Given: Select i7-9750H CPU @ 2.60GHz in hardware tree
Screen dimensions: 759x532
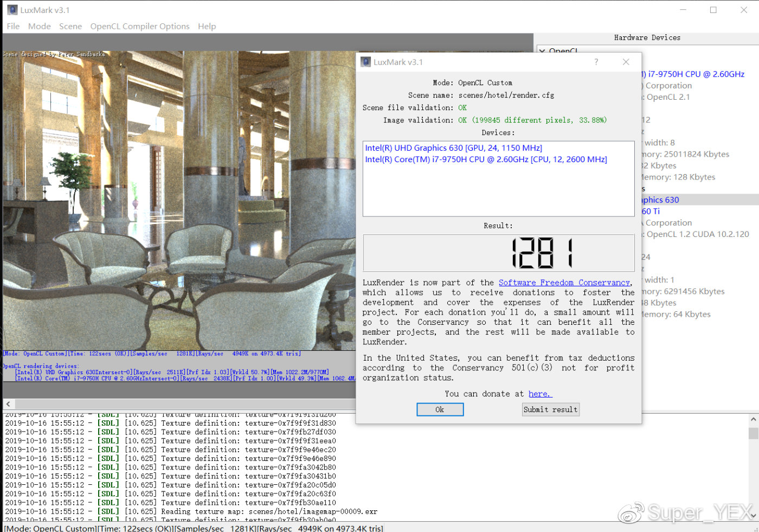Looking at the screenshot, I should [x=693, y=74].
